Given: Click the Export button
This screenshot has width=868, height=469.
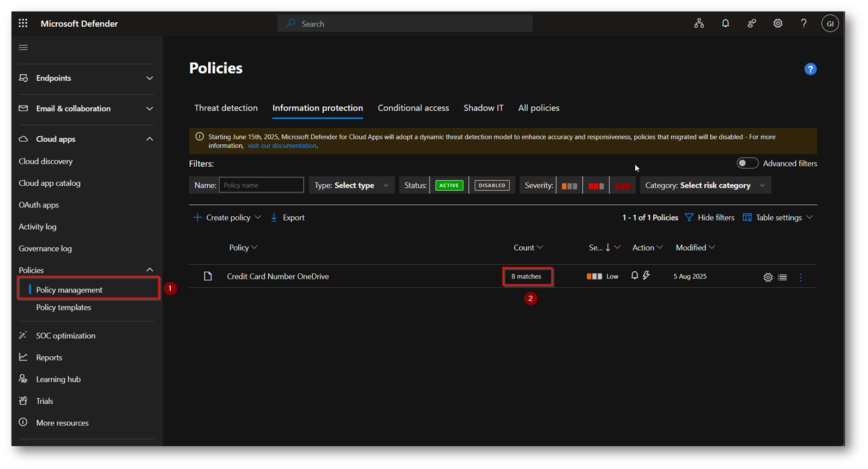Looking at the screenshot, I should 288,218.
